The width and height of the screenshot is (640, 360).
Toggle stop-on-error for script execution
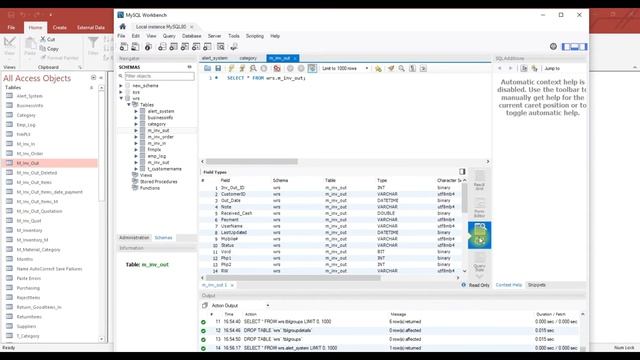click(x=277, y=68)
